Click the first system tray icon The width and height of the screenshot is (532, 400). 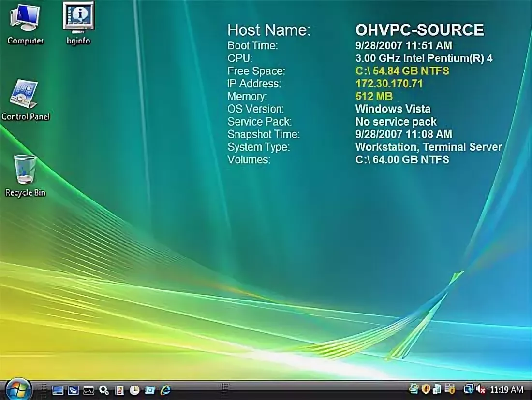(414, 389)
